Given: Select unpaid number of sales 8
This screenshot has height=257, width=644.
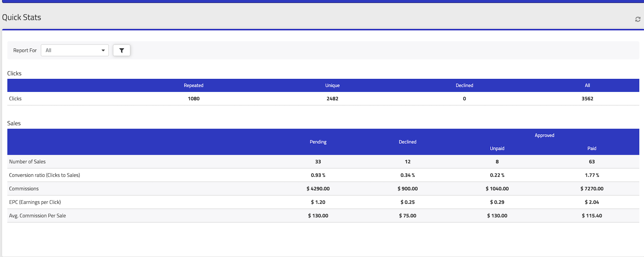Looking at the screenshot, I should (497, 161).
